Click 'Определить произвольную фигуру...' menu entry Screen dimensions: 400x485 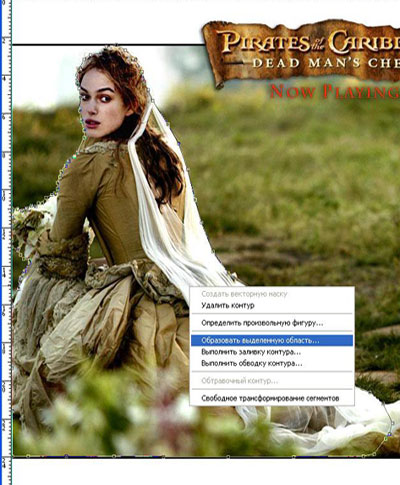click(272, 323)
